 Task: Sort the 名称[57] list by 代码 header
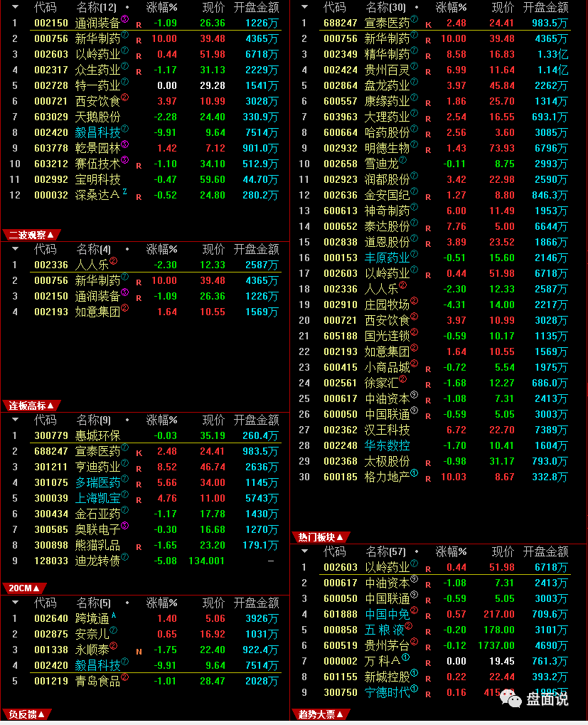pos(334,551)
